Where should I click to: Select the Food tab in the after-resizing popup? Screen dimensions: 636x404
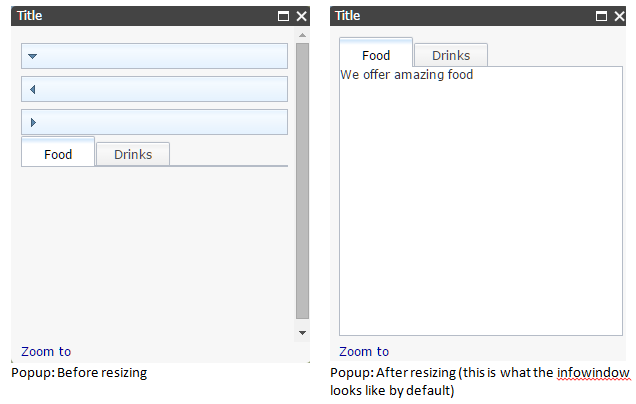click(376, 55)
